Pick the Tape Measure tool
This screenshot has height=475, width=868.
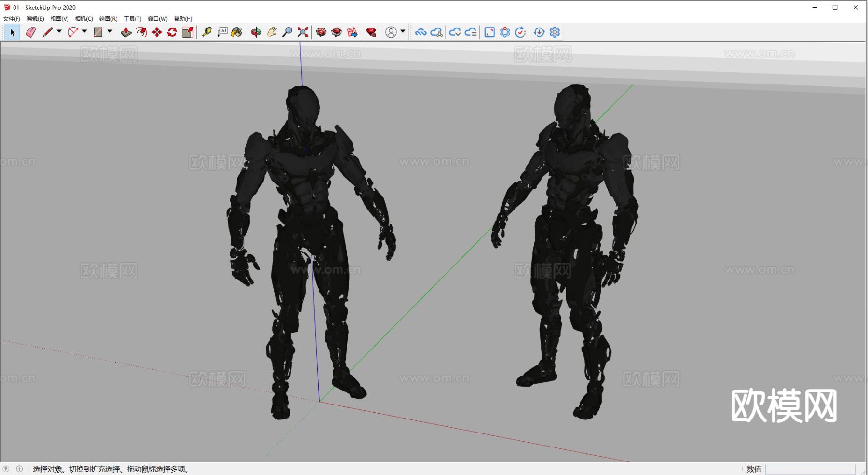coord(207,32)
